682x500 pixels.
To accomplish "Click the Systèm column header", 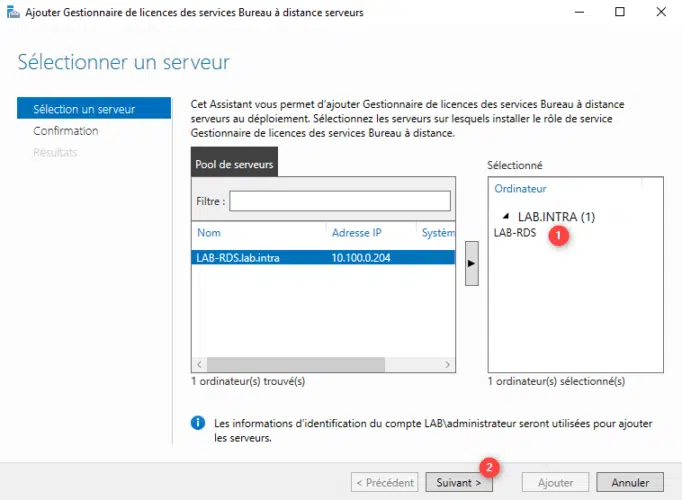I will click(438, 233).
